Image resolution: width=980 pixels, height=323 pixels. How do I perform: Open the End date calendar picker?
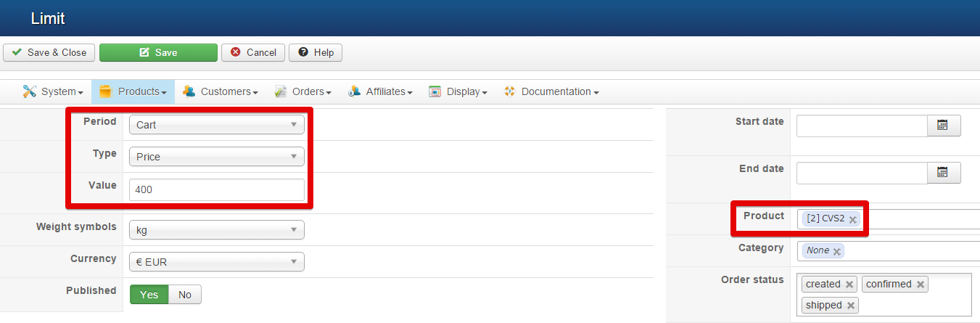pos(944,173)
